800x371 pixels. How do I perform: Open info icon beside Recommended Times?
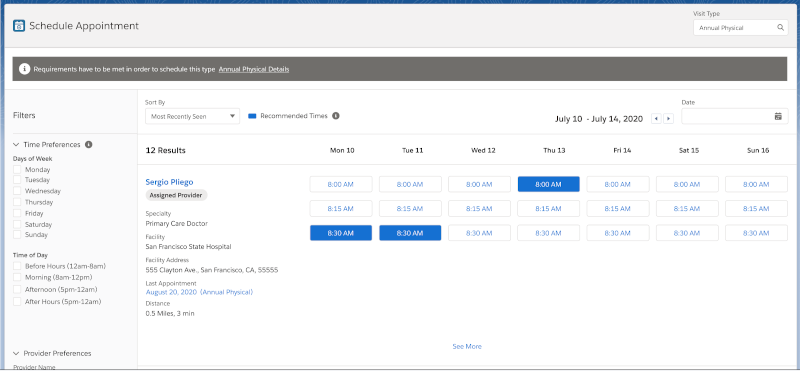click(x=336, y=116)
